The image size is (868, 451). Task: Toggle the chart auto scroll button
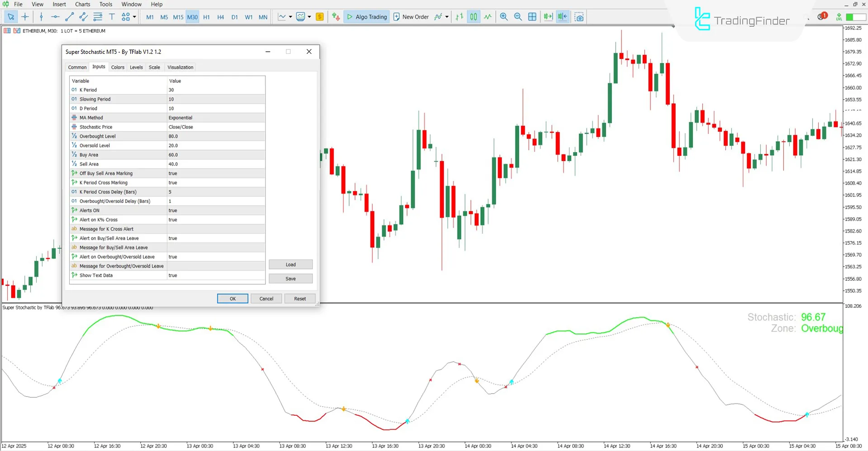(x=548, y=17)
